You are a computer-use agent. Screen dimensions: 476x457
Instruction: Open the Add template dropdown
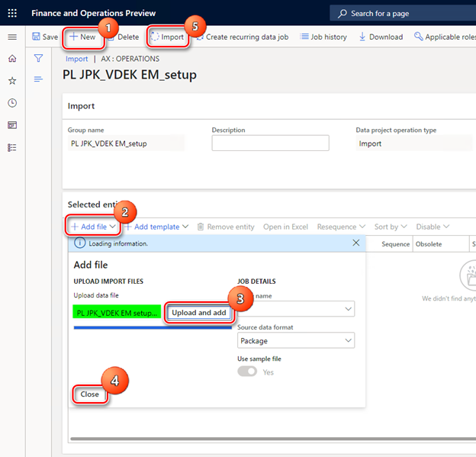pos(156,227)
